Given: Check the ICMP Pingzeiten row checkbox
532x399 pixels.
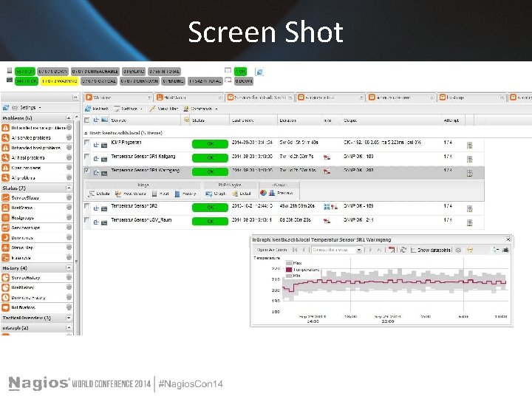Looking at the screenshot, I should 87,143.
